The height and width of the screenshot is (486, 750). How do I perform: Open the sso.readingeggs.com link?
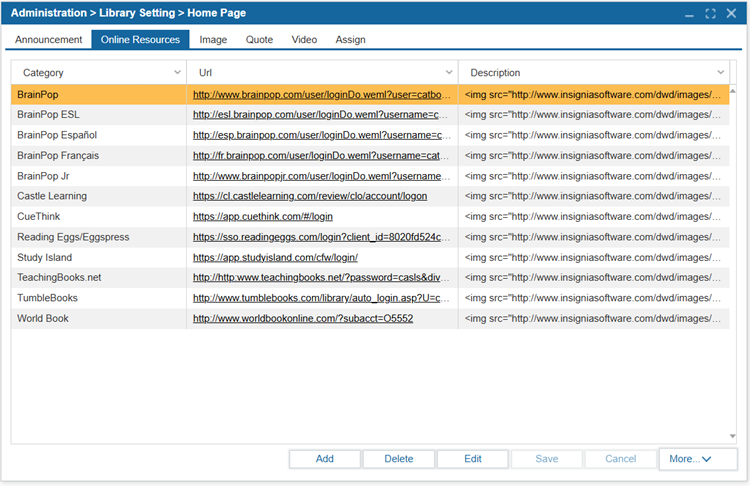point(321,237)
